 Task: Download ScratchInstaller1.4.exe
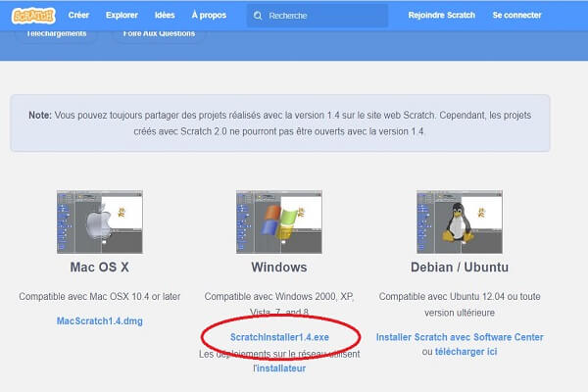[x=279, y=337]
